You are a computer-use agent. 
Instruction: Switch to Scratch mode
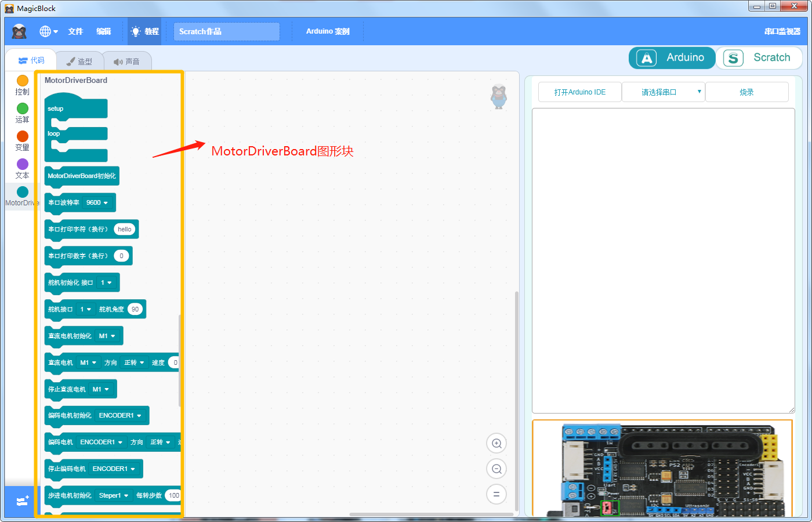759,57
